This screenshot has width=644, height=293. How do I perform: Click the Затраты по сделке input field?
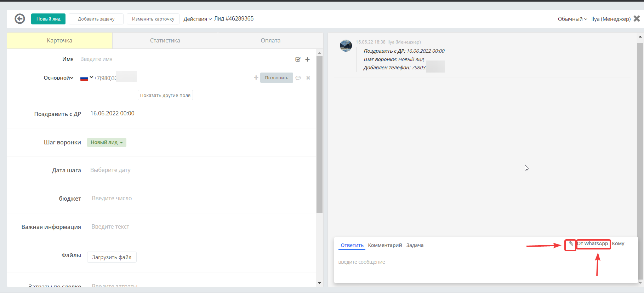(x=115, y=285)
